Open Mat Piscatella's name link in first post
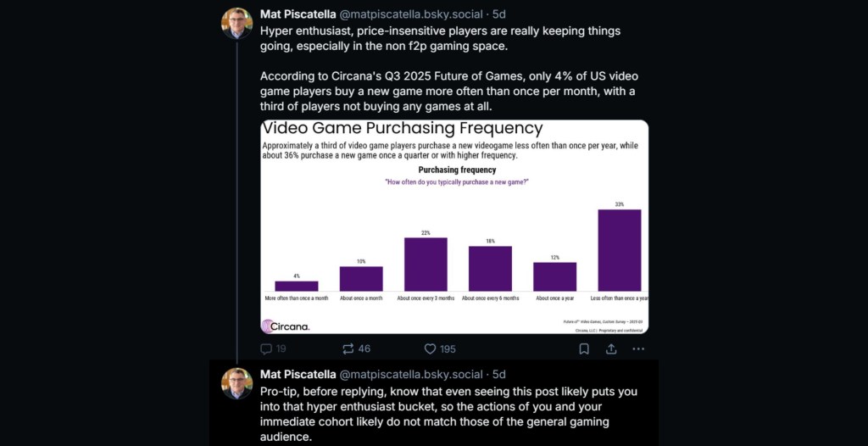Viewport: 868px width, 446px height. pyautogui.click(x=298, y=14)
